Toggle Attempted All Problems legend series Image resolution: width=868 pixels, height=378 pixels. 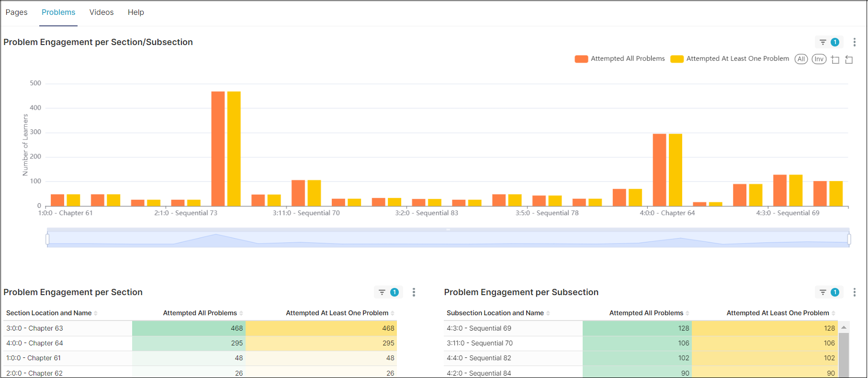tap(620, 58)
